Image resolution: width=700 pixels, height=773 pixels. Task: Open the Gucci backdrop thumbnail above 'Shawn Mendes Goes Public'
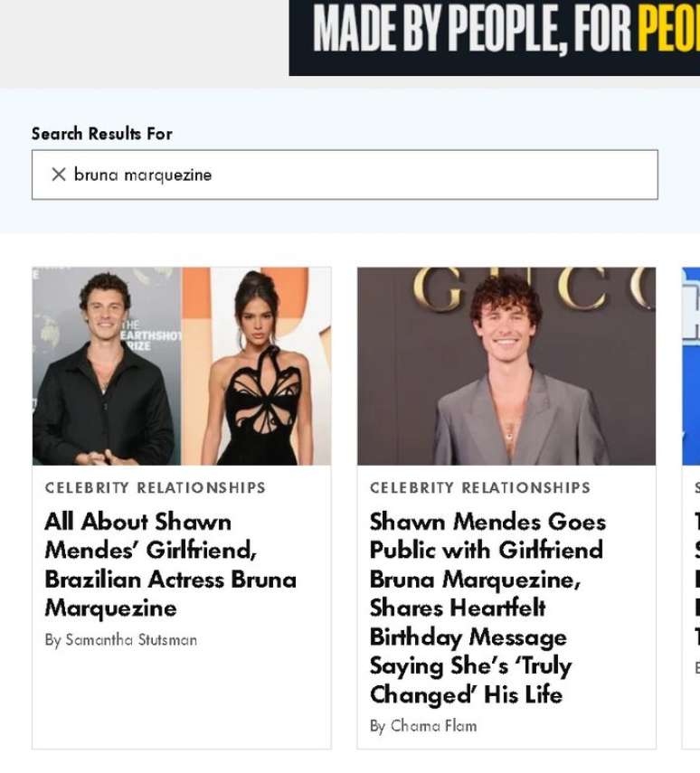506,366
